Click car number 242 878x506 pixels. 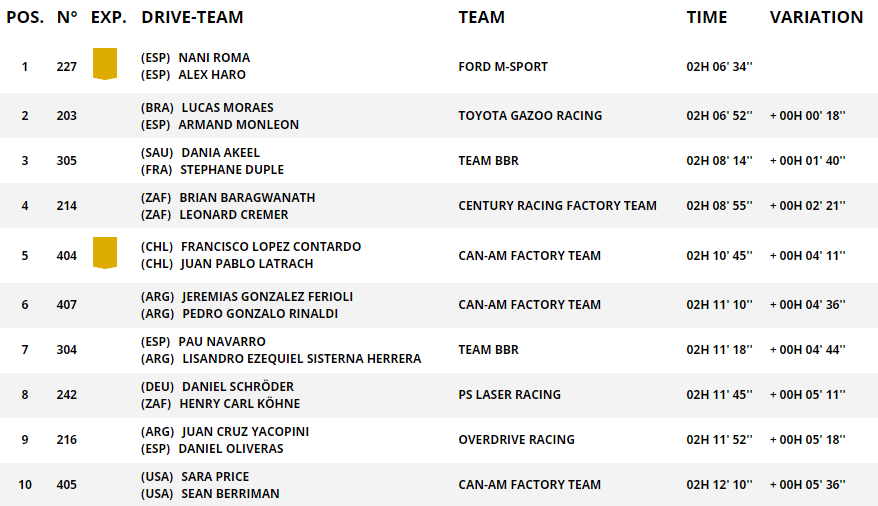pos(67,395)
